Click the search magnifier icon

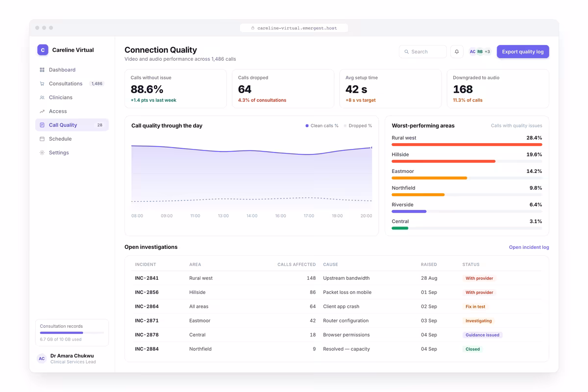(x=407, y=51)
